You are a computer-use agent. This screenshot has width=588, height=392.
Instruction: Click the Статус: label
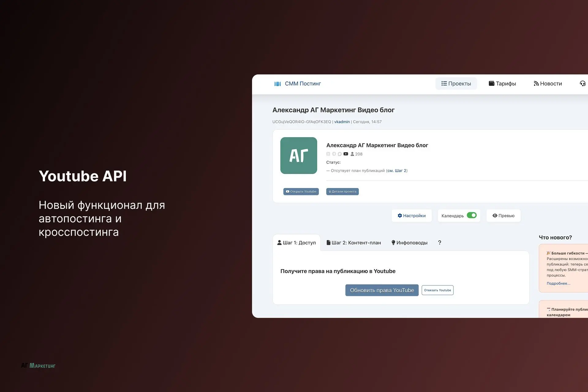point(334,162)
